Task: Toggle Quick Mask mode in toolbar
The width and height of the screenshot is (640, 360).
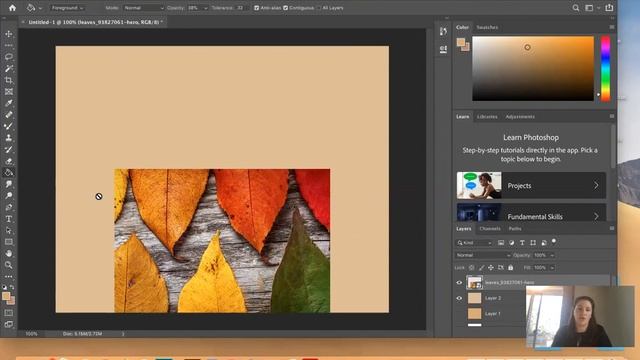Action: click(x=9, y=313)
